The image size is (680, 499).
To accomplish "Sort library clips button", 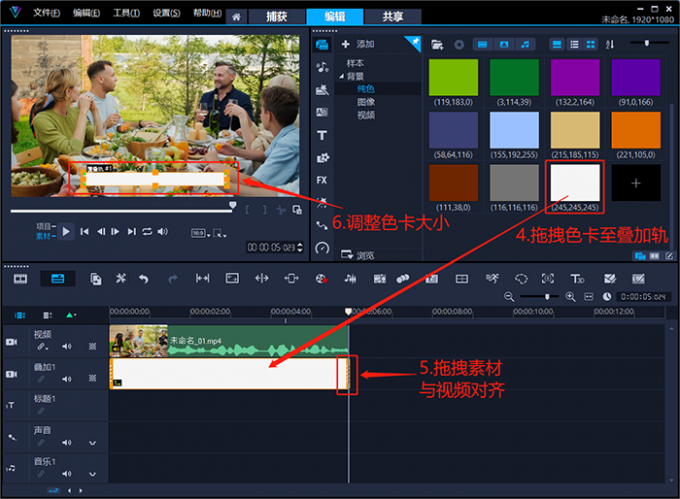I will click(x=610, y=44).
